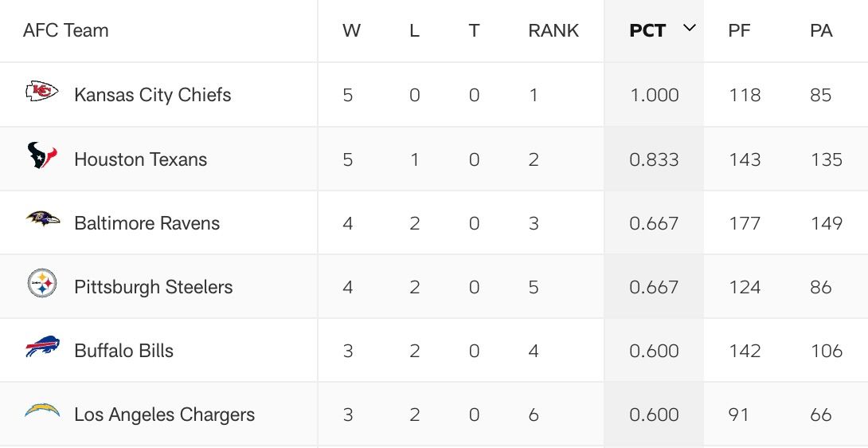The image size is (868, 448).
Task: Click the Los Angeles Chargers logo
Action: point(42,411)
